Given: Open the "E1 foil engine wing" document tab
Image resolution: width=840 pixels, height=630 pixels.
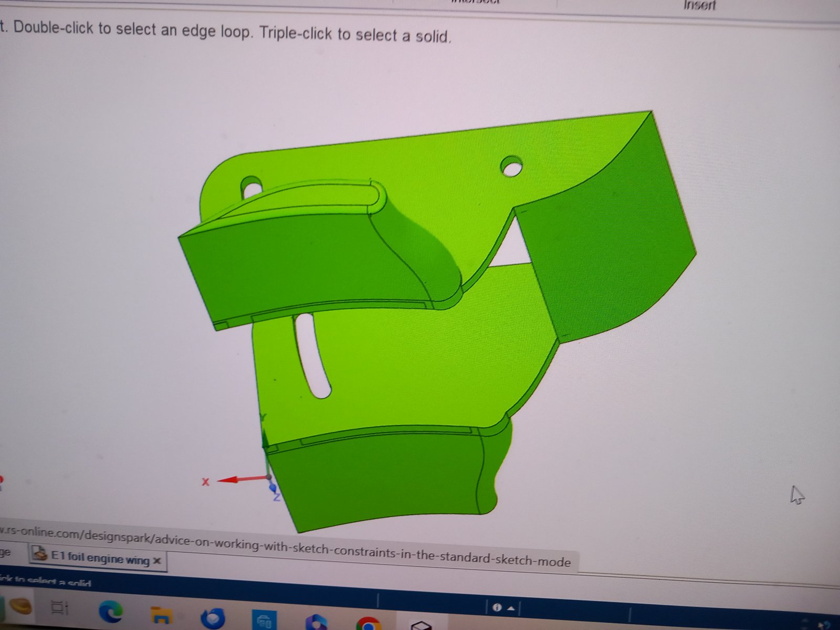Looking at the screenshot, I should (98, 558).
